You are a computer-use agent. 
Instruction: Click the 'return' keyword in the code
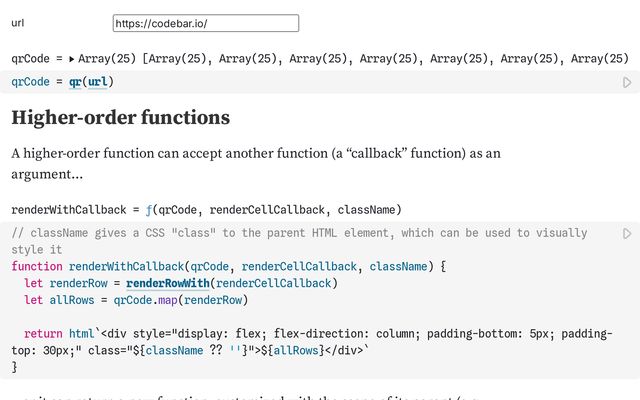pyautogui.click(x=43, y=333)
